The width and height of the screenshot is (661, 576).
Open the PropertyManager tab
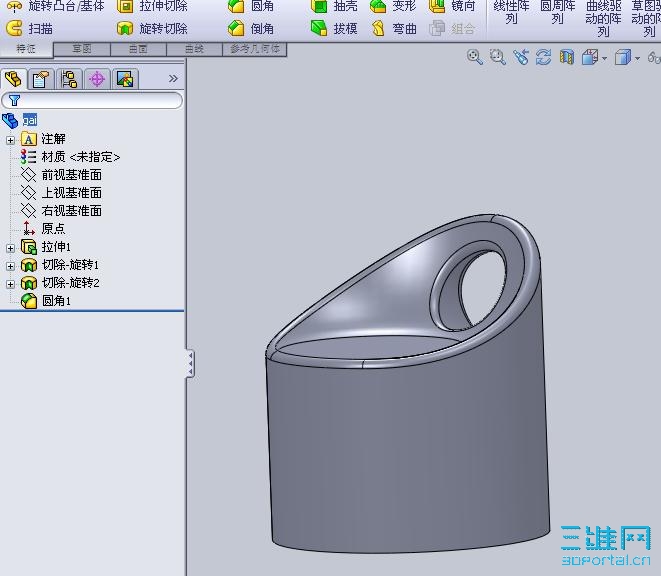point(41,79)
